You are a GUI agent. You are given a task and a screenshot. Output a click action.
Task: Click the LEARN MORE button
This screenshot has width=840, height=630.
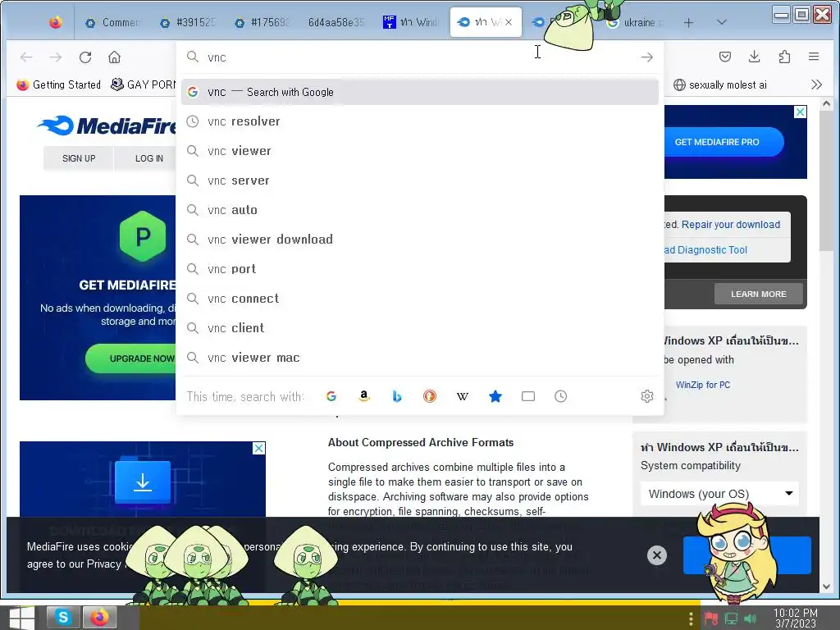click(x=759, y=294)
